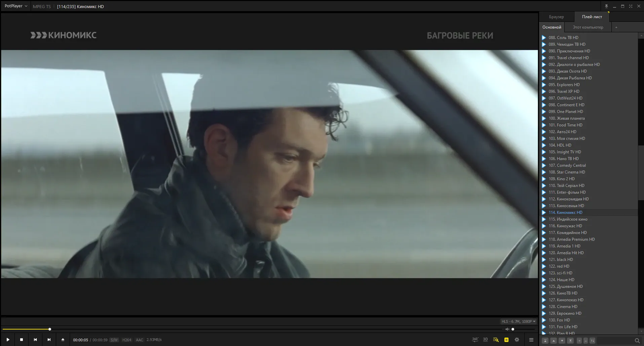Stop playback with the Stop button
This screenshot has height=346, width=644.
[22, 340]
